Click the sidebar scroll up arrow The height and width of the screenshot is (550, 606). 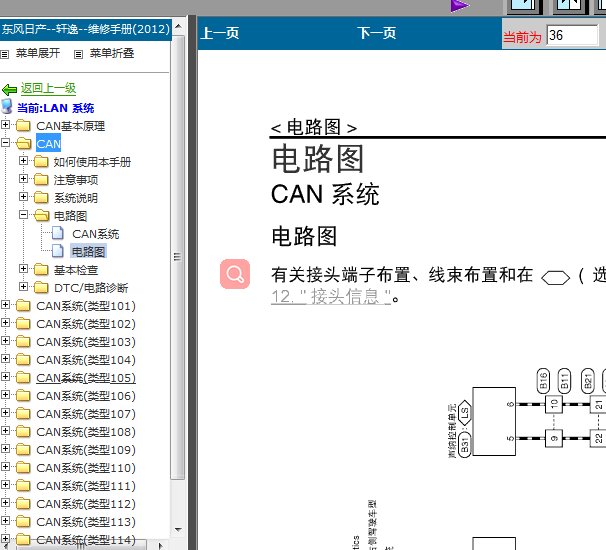tap(178, 27)
